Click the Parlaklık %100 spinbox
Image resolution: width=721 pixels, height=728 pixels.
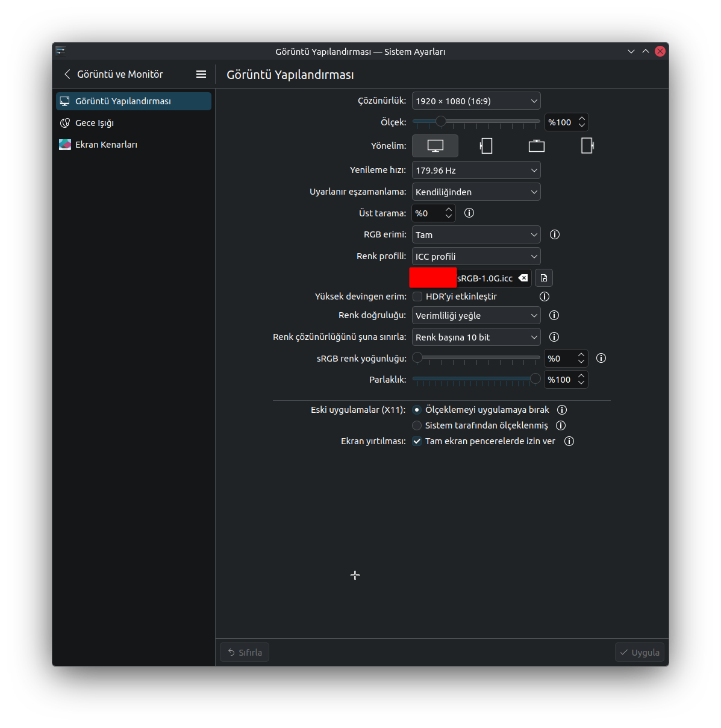566,379
